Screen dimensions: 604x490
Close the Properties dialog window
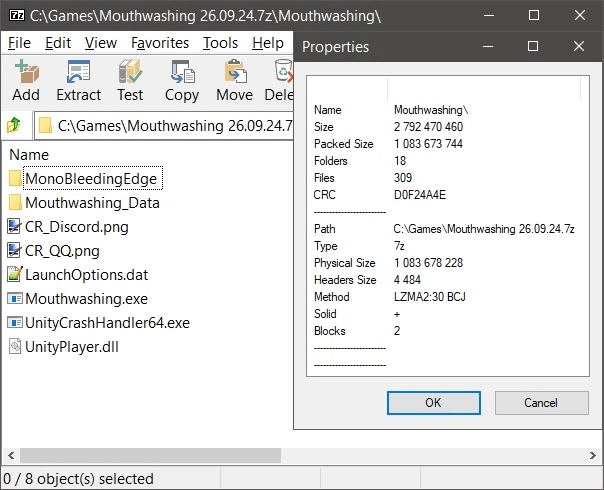[x=580, y=46]
